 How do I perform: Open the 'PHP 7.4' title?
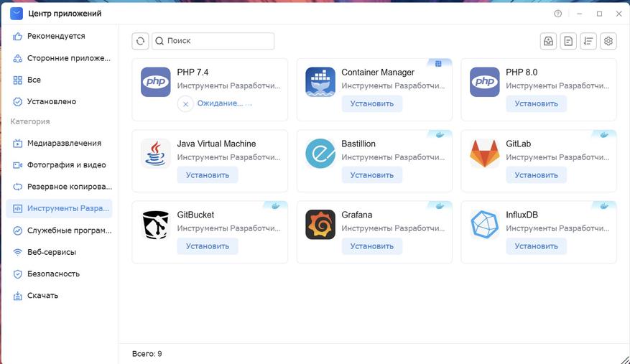(193, 73)
